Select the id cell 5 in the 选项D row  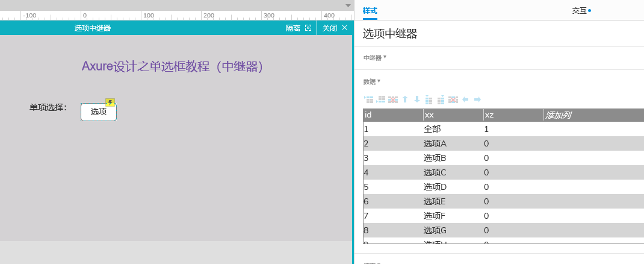pos(393,187)
